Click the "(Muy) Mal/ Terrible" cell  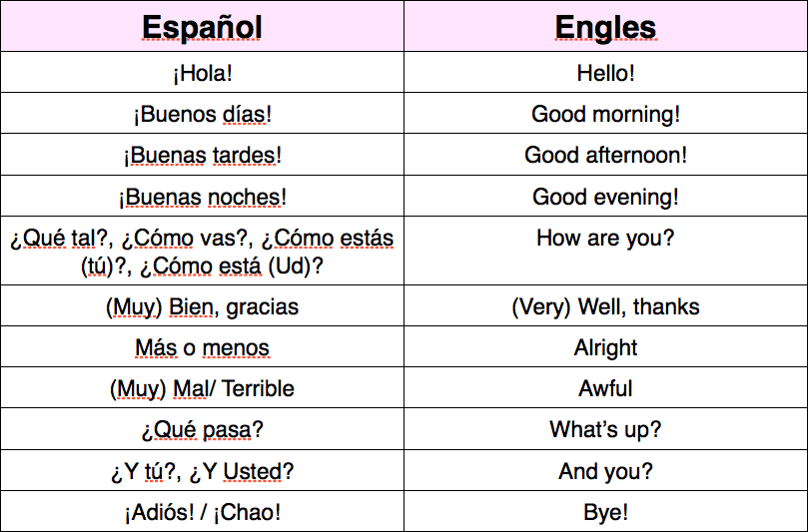click(x=202, y=388)
